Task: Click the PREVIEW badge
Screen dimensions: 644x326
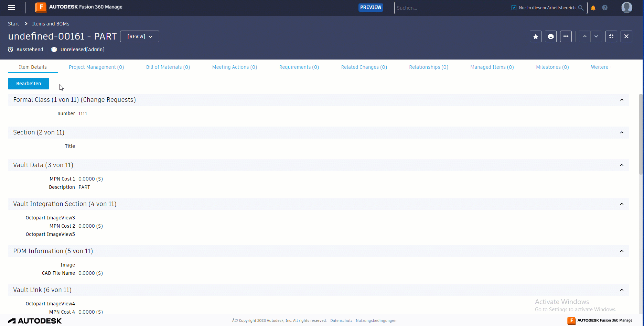Action: coord(371,7)
